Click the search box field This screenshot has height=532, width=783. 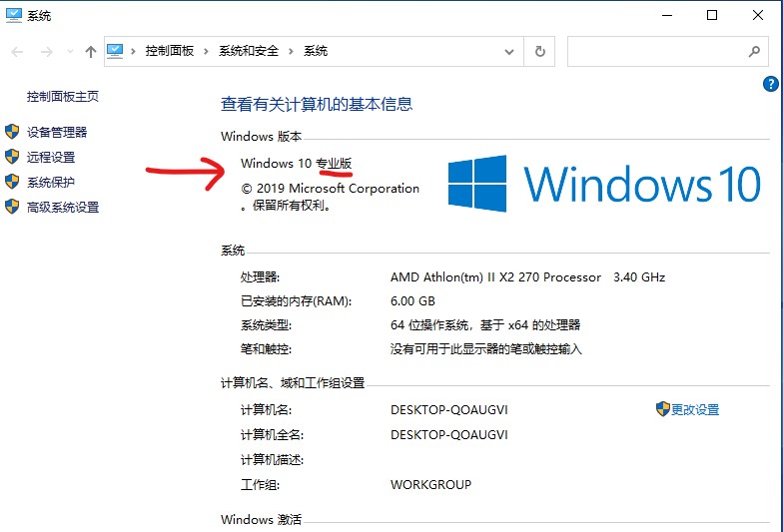[x=668, y=52]
